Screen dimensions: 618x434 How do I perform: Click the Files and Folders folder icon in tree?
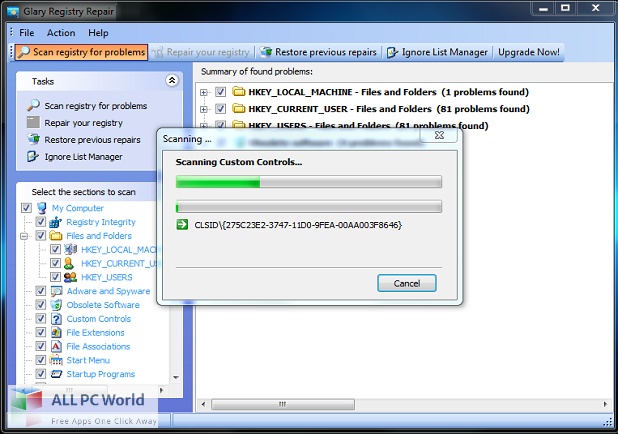click(x=56, y=236)
